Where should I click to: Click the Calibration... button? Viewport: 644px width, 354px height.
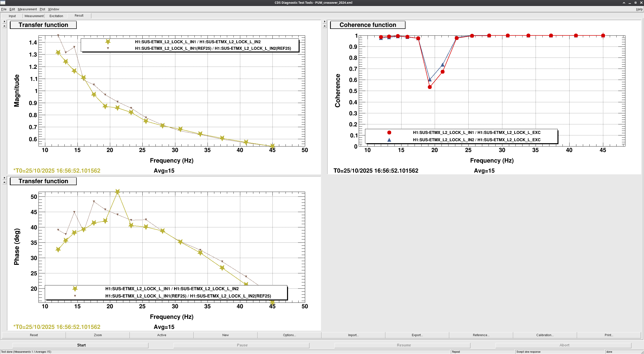tap(545, 335)
